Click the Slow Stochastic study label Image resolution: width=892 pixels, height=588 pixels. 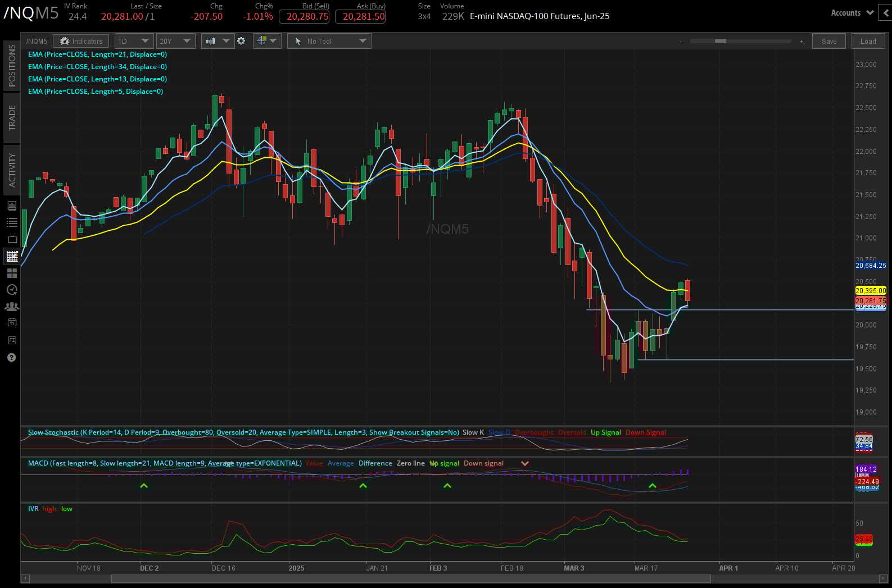[243, 432]
